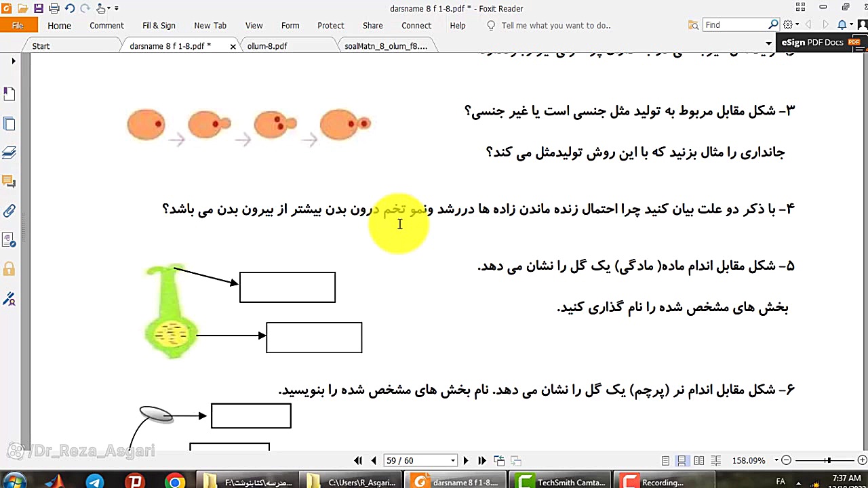868x488 pixels.
Task: Expand the zoom percentage dropdown
Action: (775, 461)
